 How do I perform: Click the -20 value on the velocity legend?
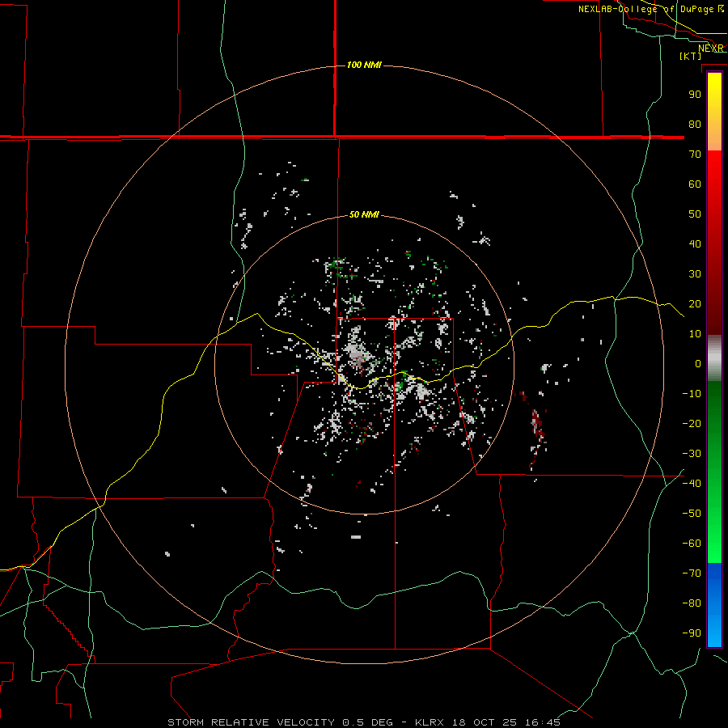(x=692, y=423)
